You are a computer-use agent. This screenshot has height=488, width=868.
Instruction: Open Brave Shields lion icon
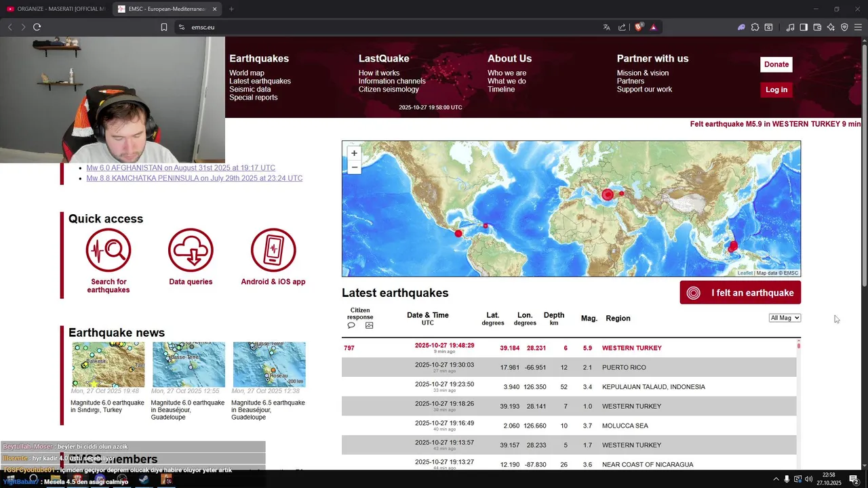coord(638,27)
